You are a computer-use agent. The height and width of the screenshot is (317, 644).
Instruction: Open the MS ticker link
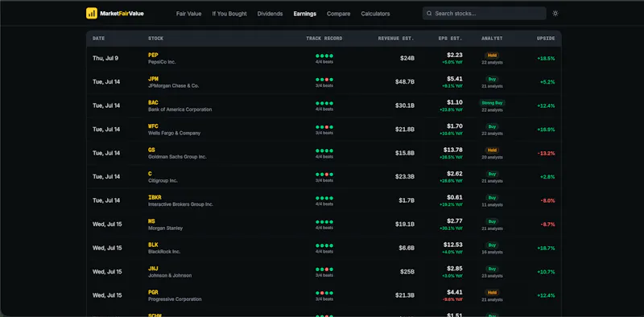(x=151, y=221)
